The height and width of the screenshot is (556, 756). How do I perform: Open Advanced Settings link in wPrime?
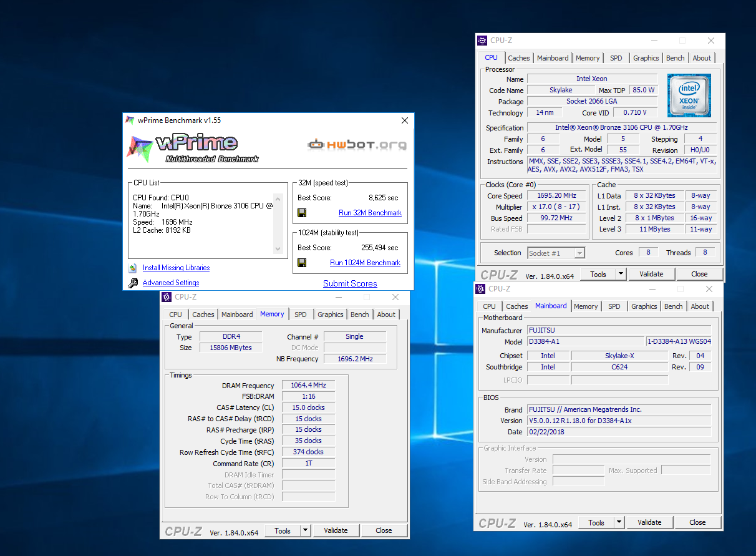(171, 283)
